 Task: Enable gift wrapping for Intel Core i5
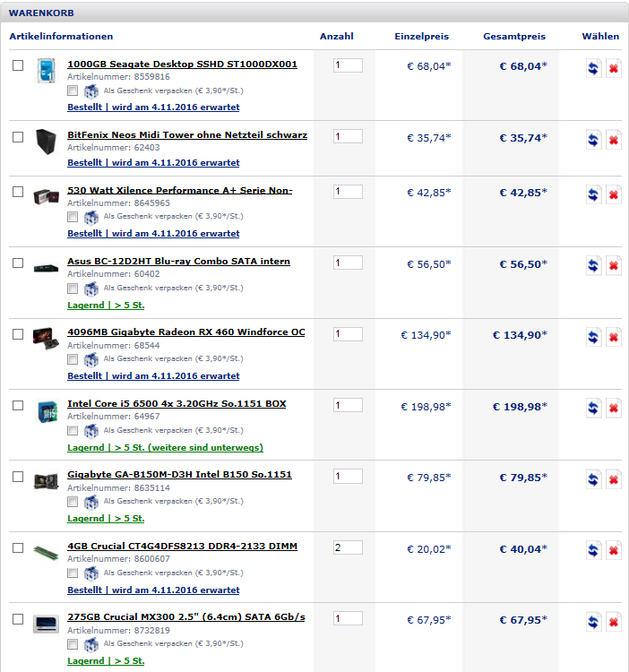coord(73,430)
